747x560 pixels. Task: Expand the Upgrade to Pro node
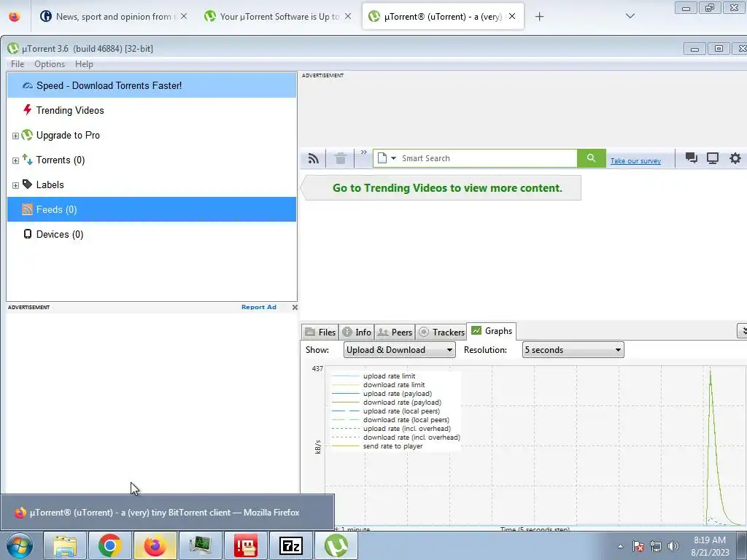[15, 136]
